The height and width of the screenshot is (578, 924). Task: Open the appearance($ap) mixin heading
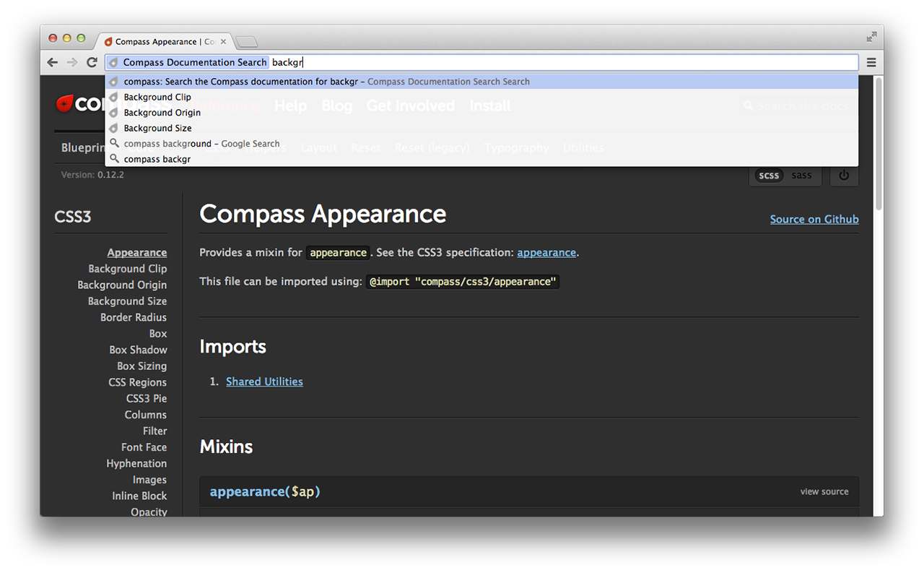pos(265,491)
